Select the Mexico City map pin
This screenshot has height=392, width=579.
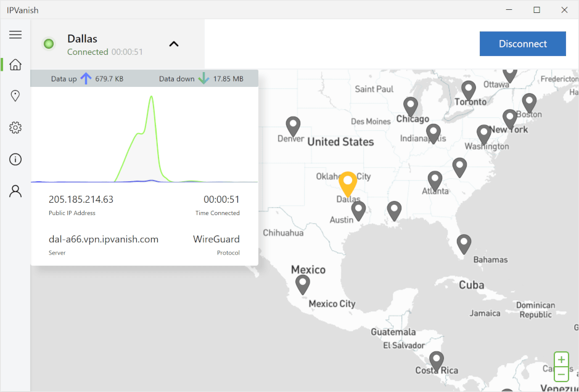pos(302,285)
